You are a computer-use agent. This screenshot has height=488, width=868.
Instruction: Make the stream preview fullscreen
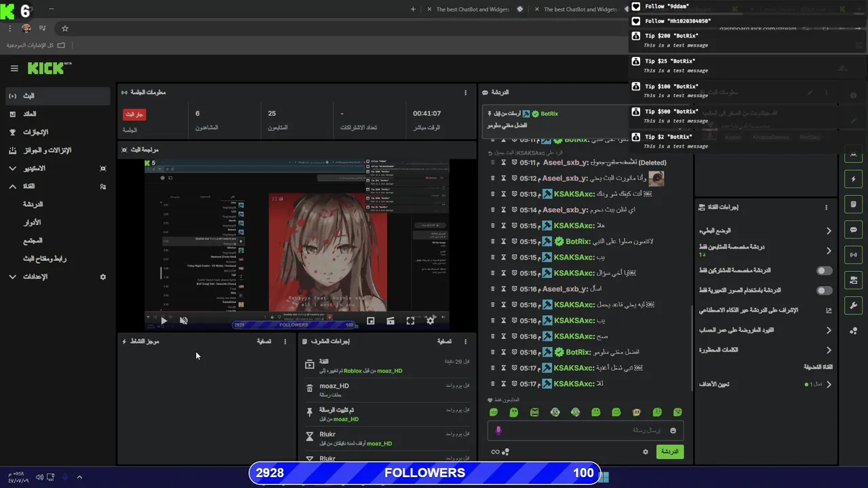click(x=410, y=321)
